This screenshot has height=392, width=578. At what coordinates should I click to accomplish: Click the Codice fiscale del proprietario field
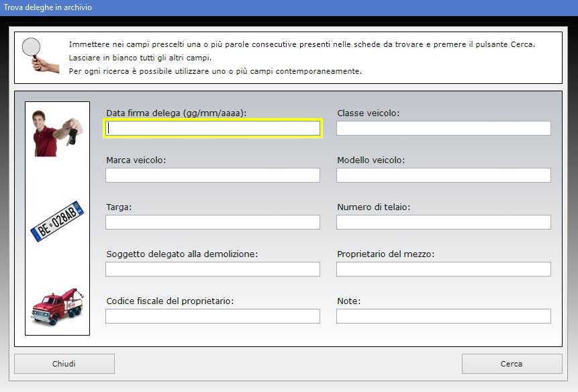click(x=213, y=316)
